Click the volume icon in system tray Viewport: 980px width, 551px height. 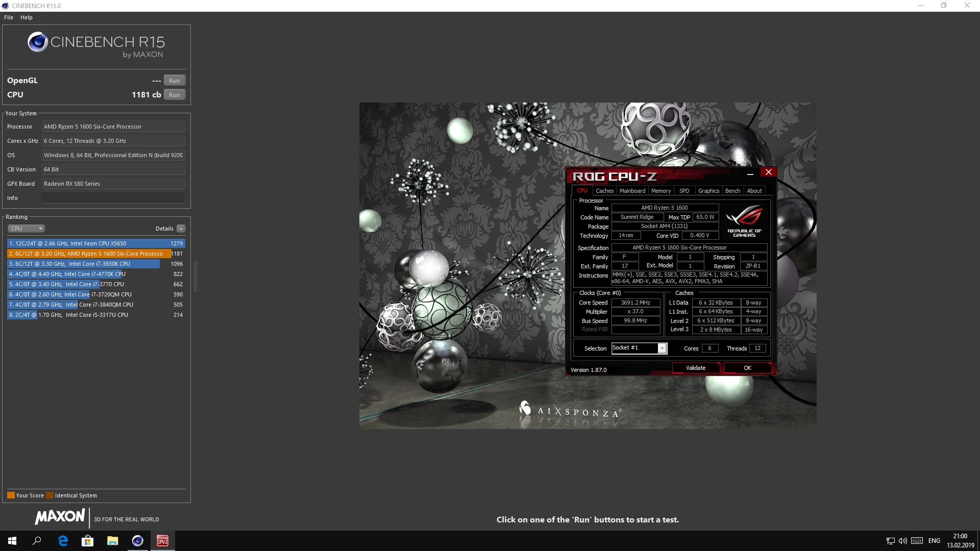(x=902, y=540)
